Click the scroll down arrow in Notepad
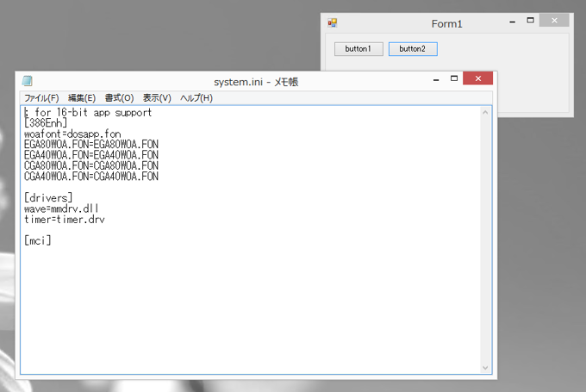Screen dimensions: 586x392 [485, 368]
